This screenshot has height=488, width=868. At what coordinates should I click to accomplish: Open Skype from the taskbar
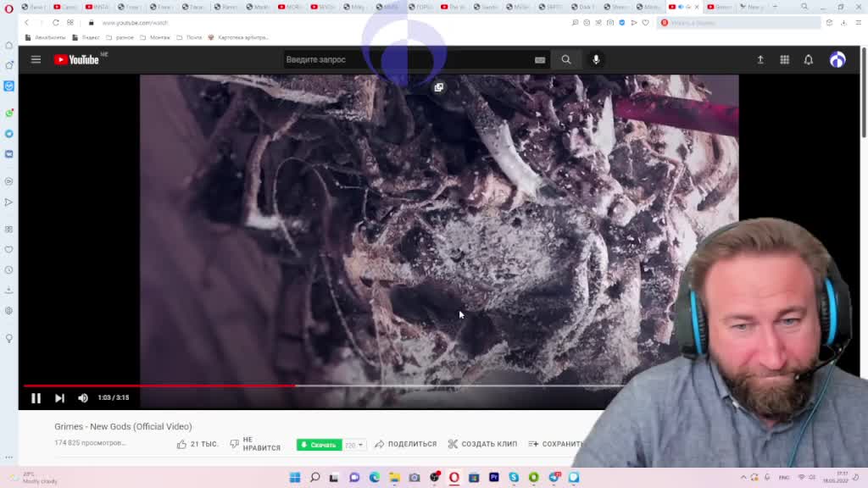pyautogui.click(x=514, y=478)
